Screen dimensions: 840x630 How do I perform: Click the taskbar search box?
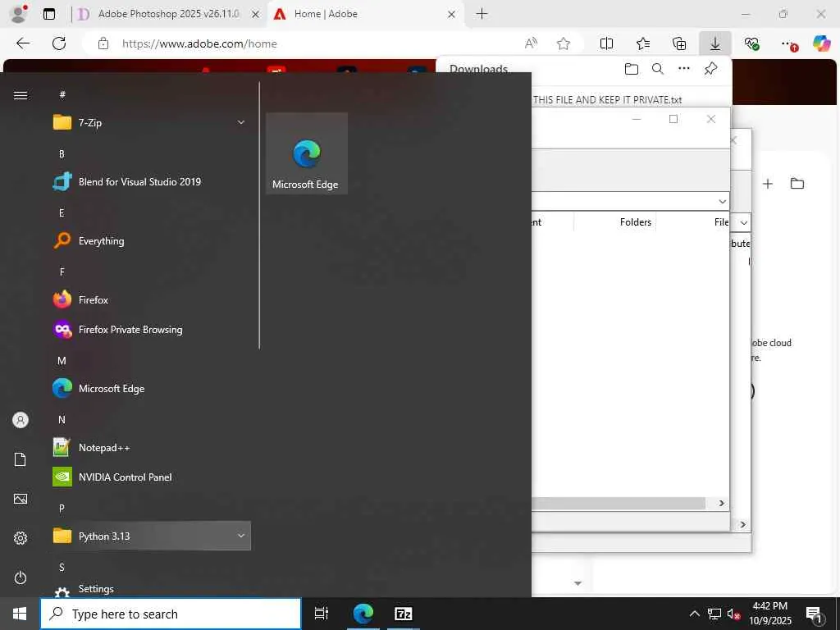pos(171,614)
